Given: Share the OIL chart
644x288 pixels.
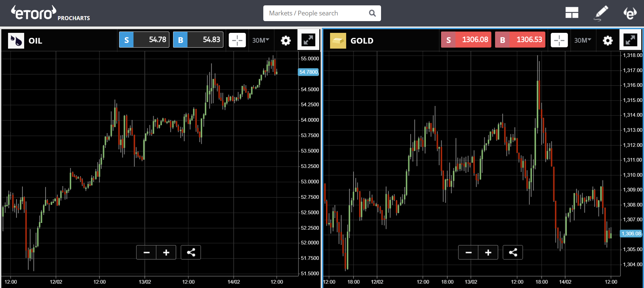Looking at the screenshot, I should click(191, 252).
